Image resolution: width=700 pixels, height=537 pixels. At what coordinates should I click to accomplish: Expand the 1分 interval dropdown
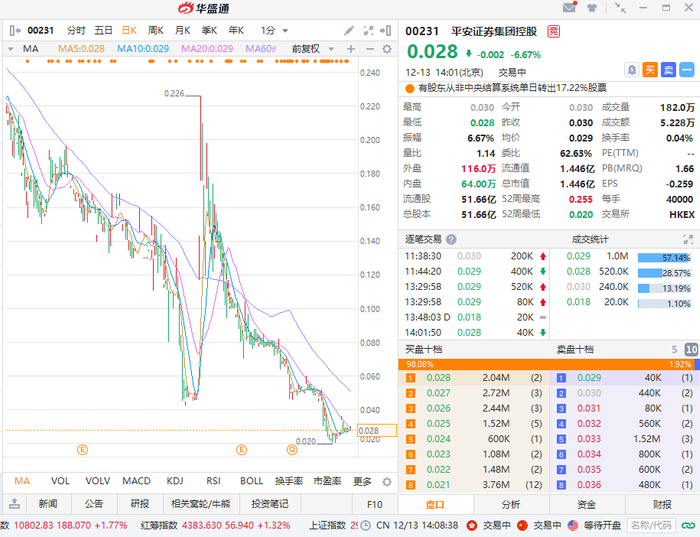pyautogui.click(x=275, y=31)
